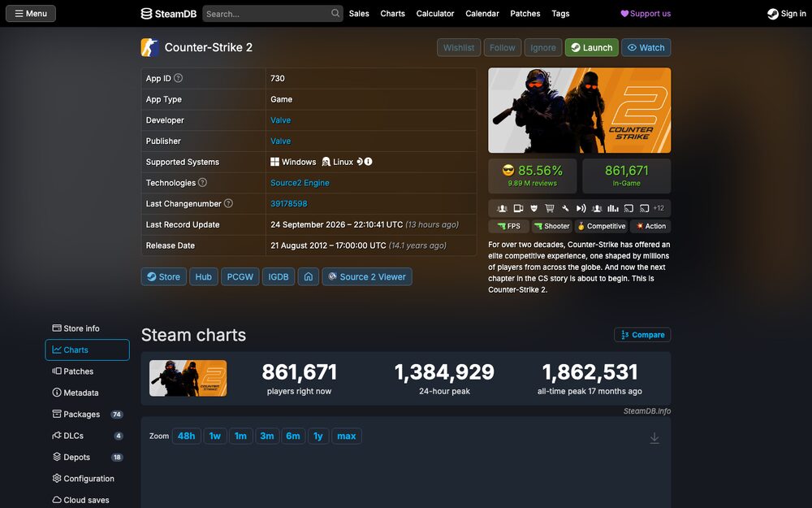Open the Store info sidebar section
The image size is (812, 508).
point(87,328)
